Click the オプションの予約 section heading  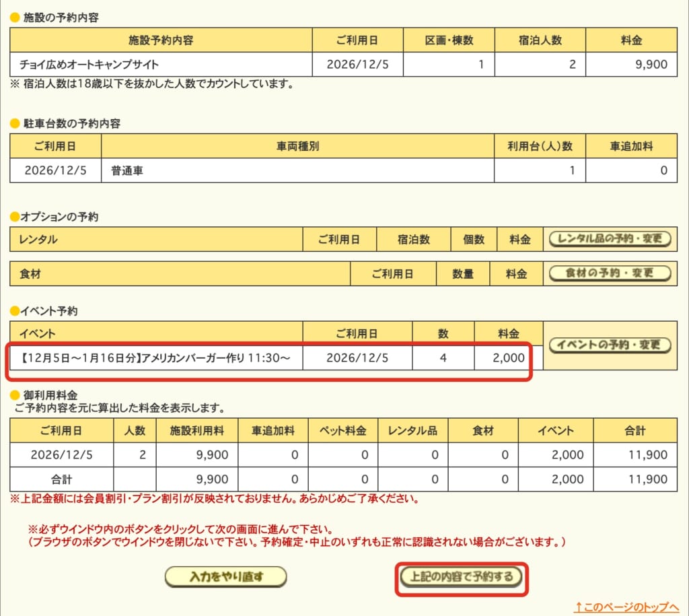[x=59, y=217]
